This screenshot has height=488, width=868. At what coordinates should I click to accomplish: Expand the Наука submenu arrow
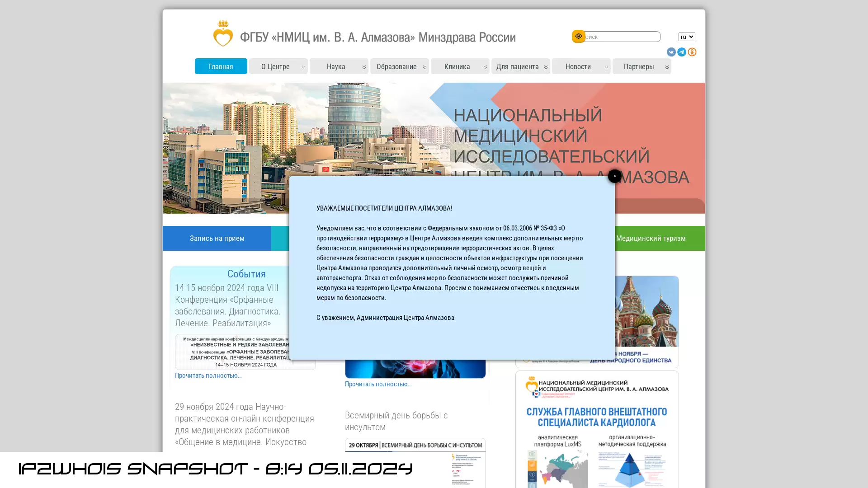[364, 67]
